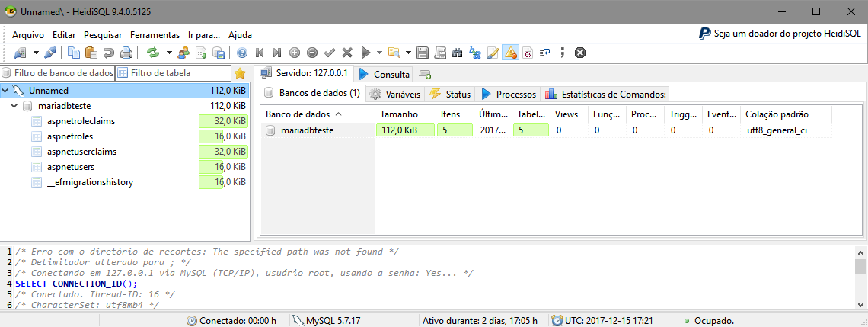Switch to the Consulta tab
The width and height of the screenshot is (868, 327).
385,74
